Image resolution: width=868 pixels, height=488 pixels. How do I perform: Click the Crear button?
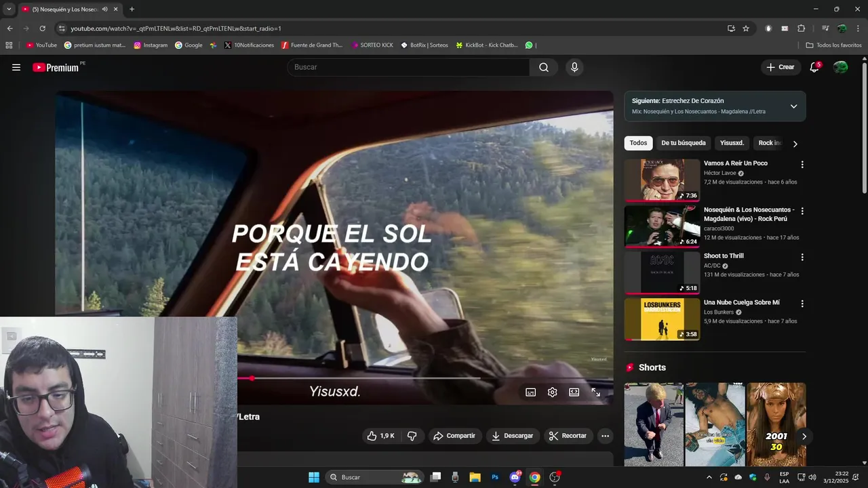(781, 67)
